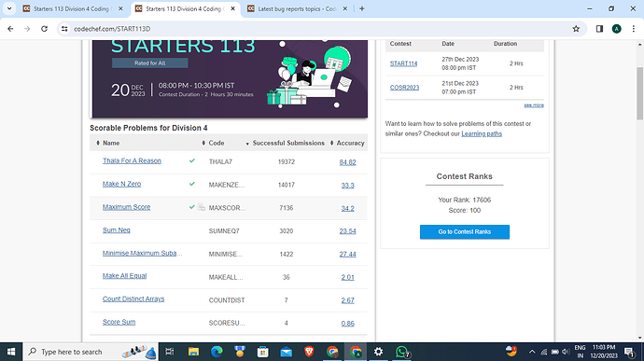
Task: Show hidden system tray icons
Action: 532,352
